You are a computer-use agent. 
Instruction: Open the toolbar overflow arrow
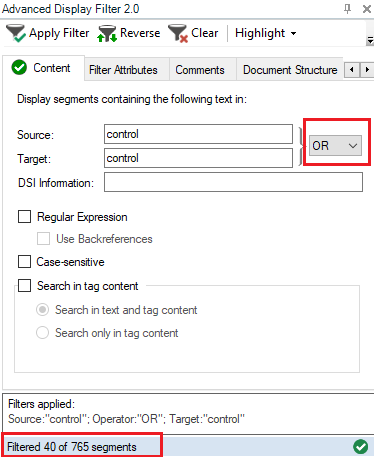point(370,40)
